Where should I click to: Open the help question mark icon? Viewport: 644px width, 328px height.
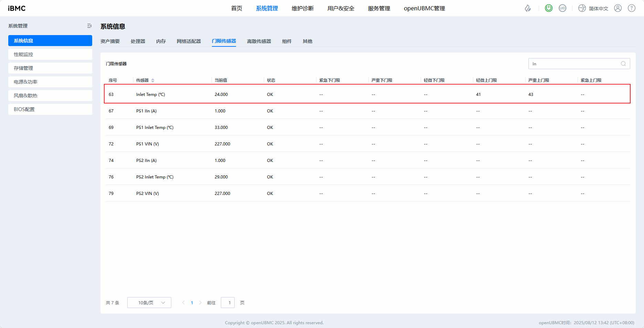(x=632, y=8)
